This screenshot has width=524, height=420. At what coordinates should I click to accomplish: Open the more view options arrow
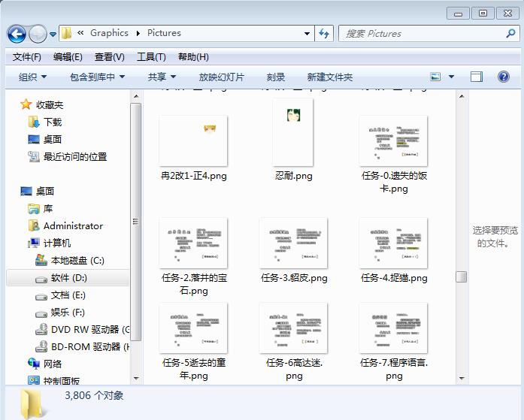tap(451, 77)
